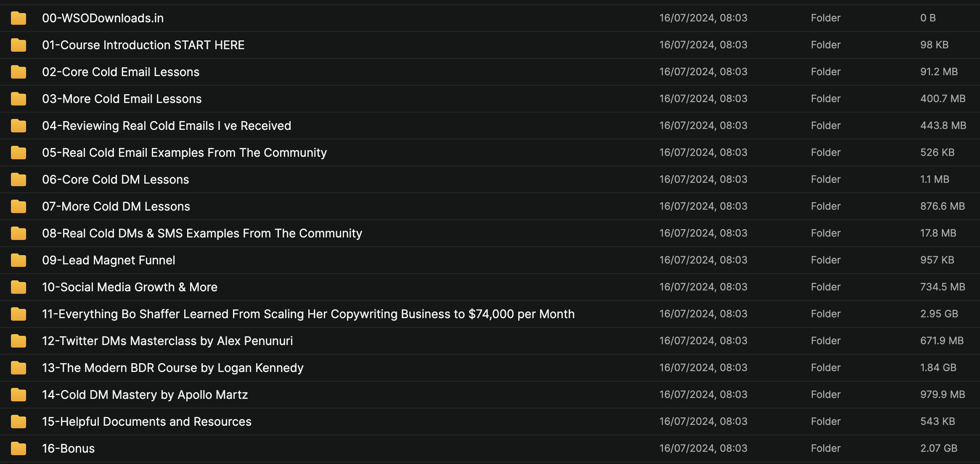Click the folder icon beside 00-WSODownloads.in
This screenshot has height=464, width=980.
tap(19, 18)
